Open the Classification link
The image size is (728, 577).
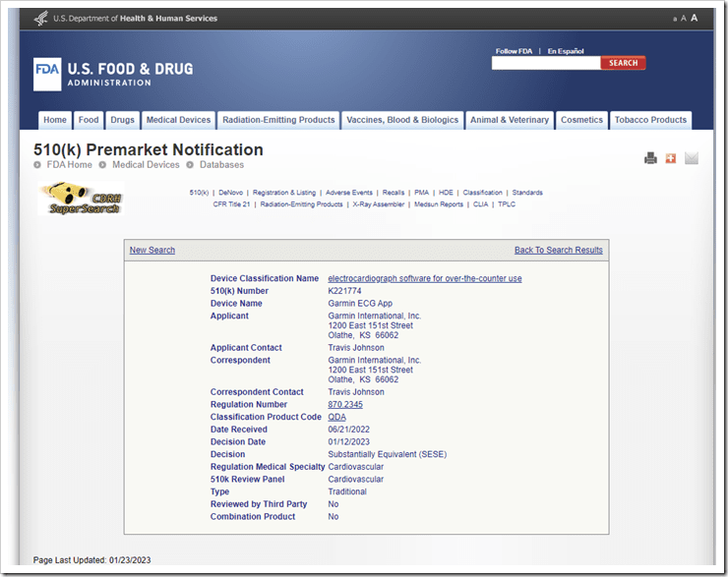point(482,193)
